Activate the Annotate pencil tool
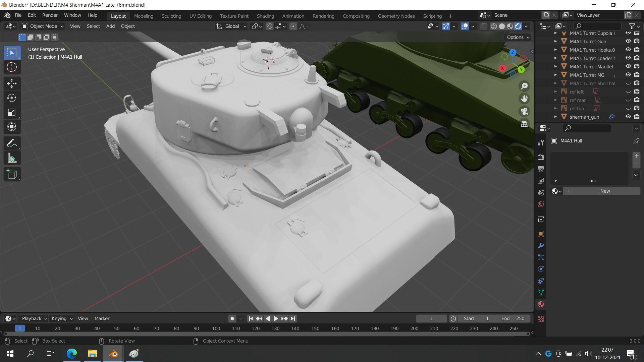The width and height of the screenshot is (644, 362). point(12,143)
